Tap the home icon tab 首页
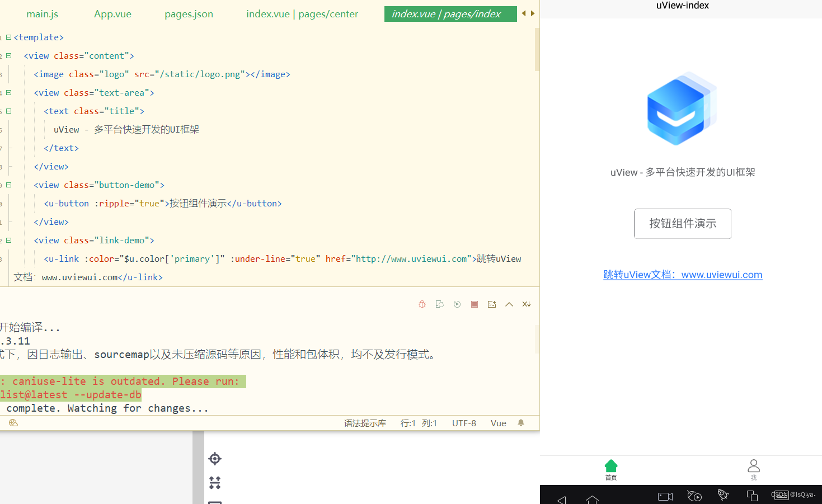The width and height of the screenshot is (822, 504). (x=611, y=470)
